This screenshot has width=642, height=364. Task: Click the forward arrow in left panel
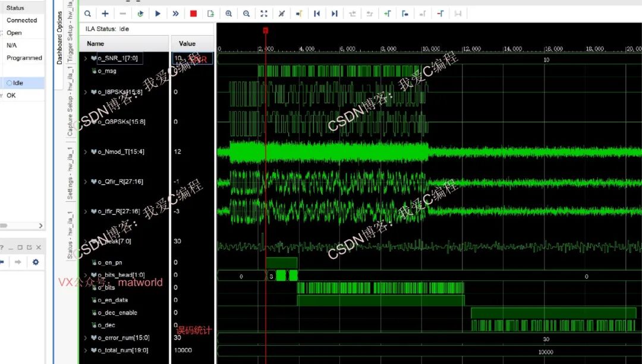18,262
